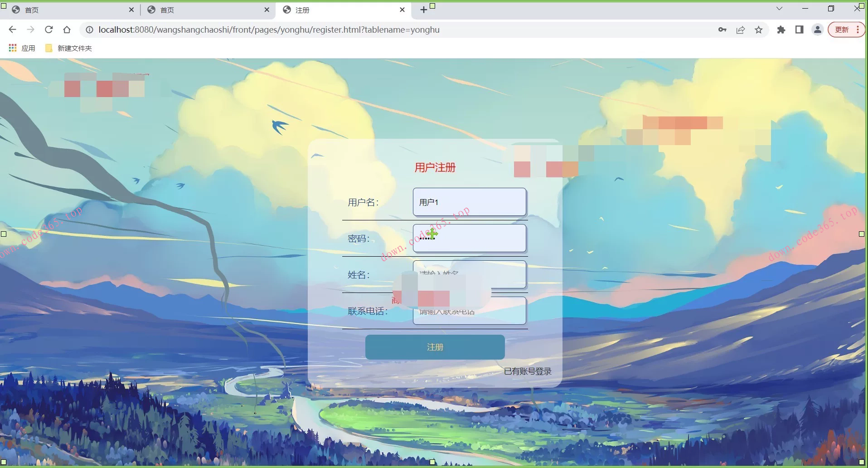
Task: Click the 用户名 input field
Action: [x=470, y=202]
